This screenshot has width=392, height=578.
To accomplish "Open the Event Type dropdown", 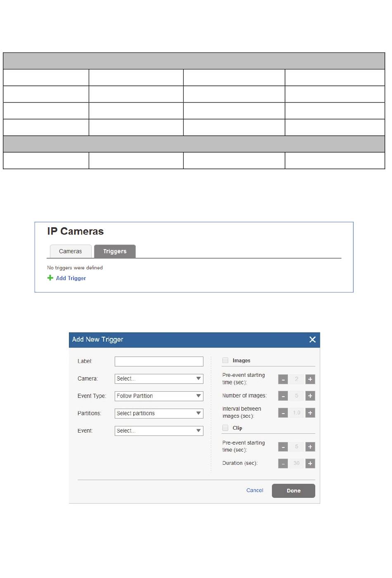I will pos(159,396).
